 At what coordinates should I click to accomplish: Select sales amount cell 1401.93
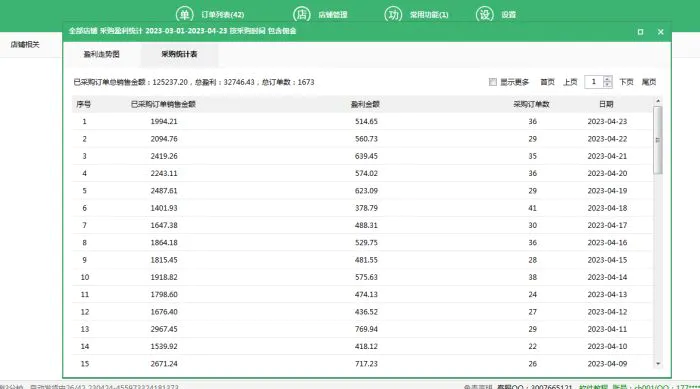[164, 208]
